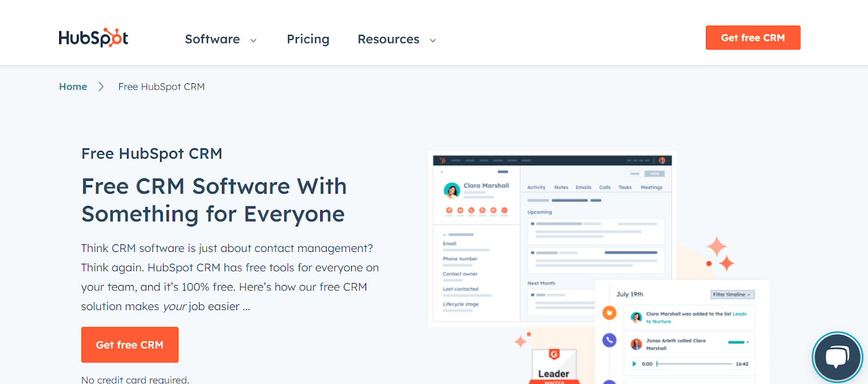Click the G2 Leader badge
868x384 pixels.
[554, 366]
